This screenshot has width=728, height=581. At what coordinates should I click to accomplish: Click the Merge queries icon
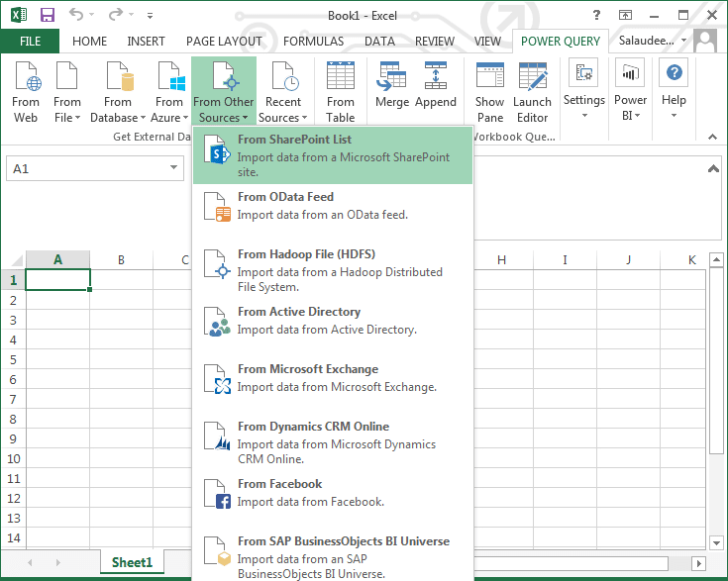click(x=392, y=86)
